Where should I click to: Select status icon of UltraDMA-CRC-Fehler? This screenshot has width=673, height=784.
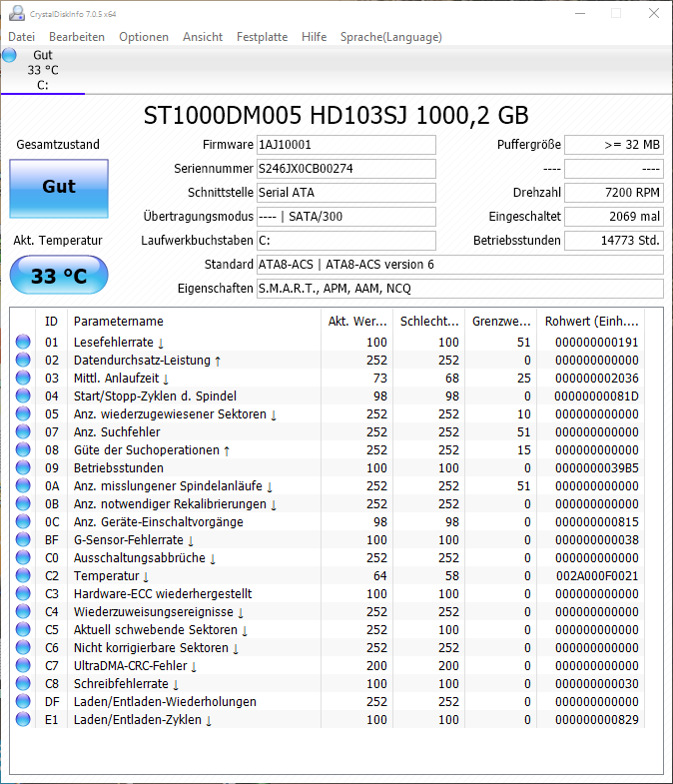click(23, 665)
